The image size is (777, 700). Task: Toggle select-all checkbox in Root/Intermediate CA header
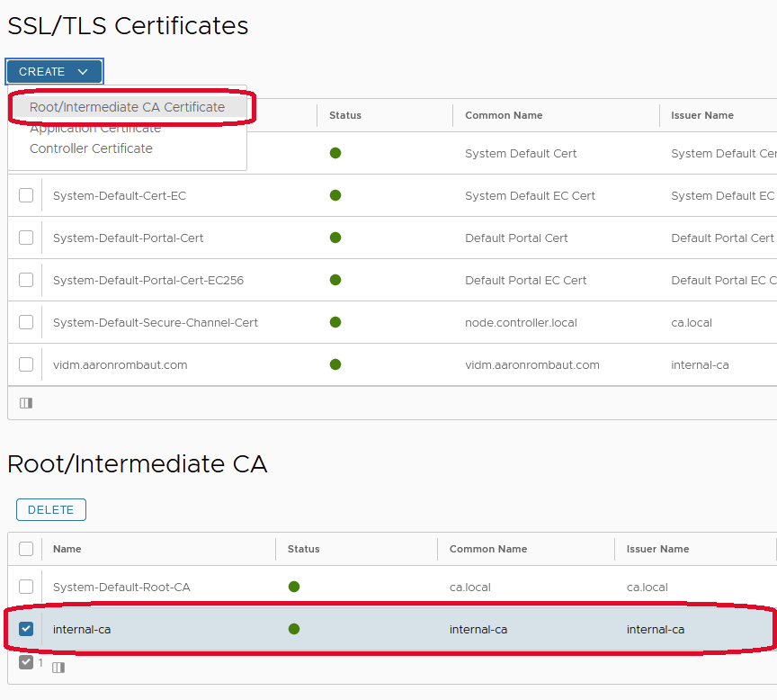click(x=26, y=549)
